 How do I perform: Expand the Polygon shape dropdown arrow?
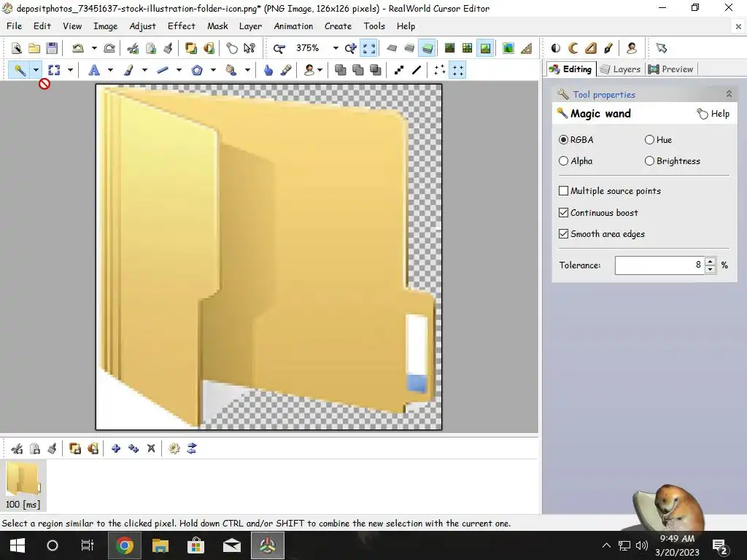point(213,71)
